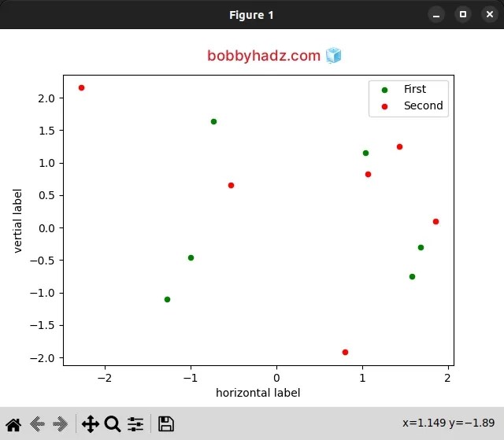This screenshot has width=504, height=440.
Task: Select the zoom to rectangle tool
Action: (113, 424)
